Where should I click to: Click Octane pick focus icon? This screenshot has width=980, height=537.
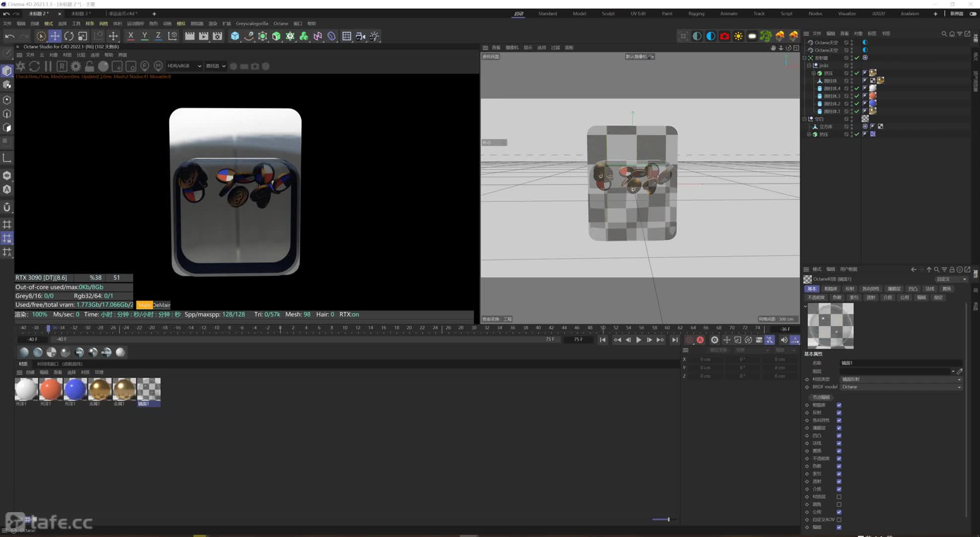point(145,66)
